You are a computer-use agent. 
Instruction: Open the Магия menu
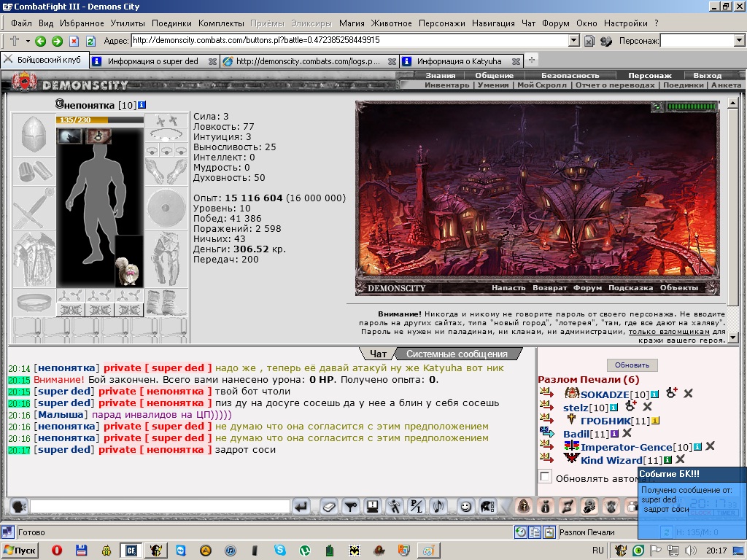coord(352,23)
